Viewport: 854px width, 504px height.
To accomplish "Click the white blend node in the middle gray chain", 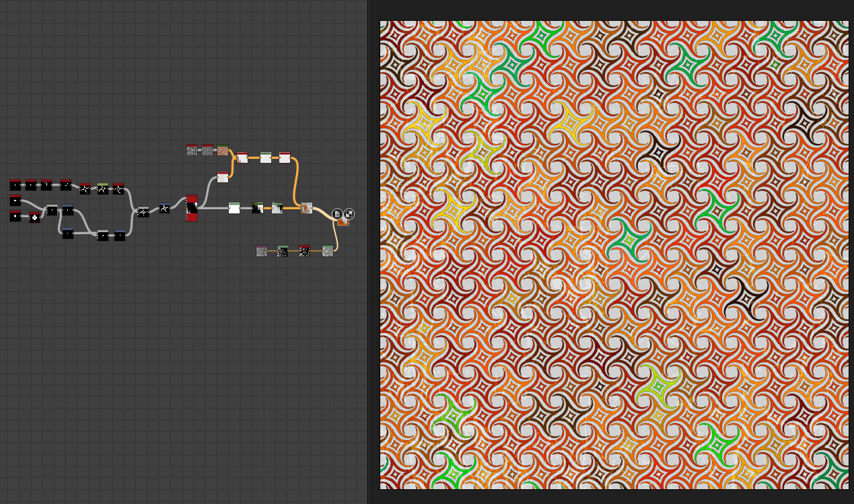I will pos(234,208).
